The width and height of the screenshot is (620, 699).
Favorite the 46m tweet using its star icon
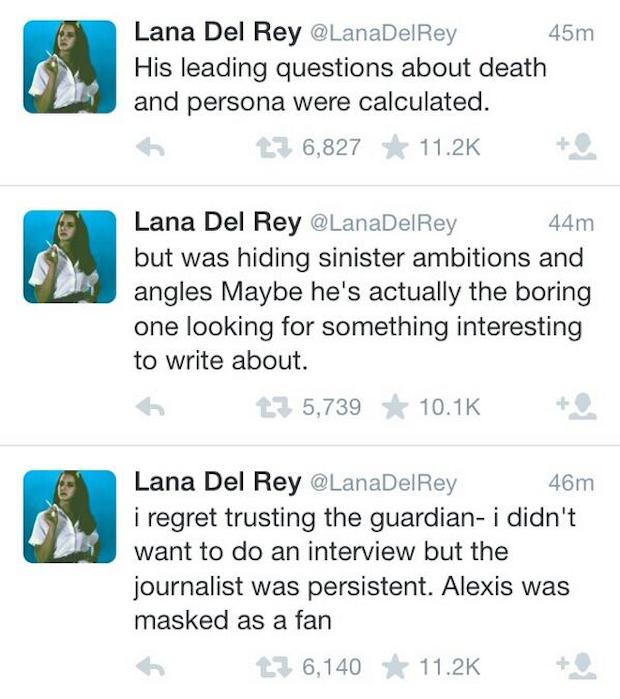point(395,667)
